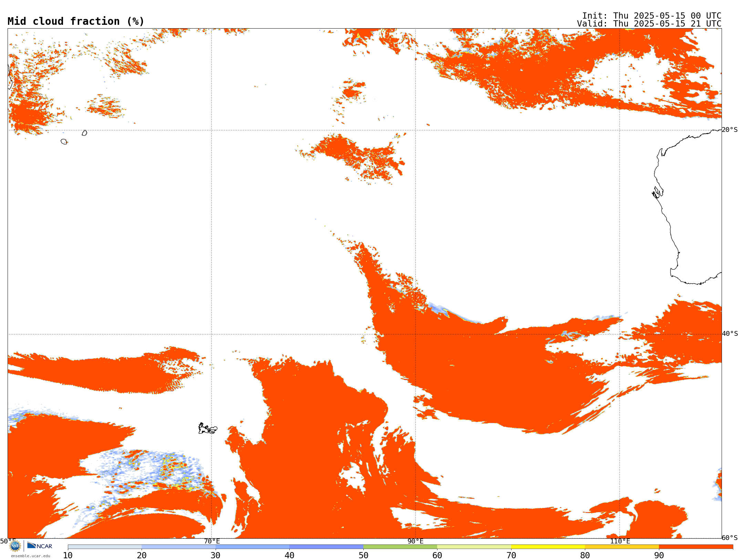Click the 50-60 green colorbar segment
This screenshot has height=560, width=744.
(400, 547)
